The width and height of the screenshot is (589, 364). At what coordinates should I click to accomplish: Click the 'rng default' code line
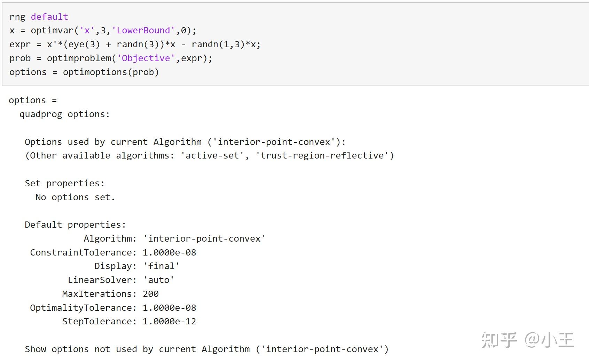point(39,17)
